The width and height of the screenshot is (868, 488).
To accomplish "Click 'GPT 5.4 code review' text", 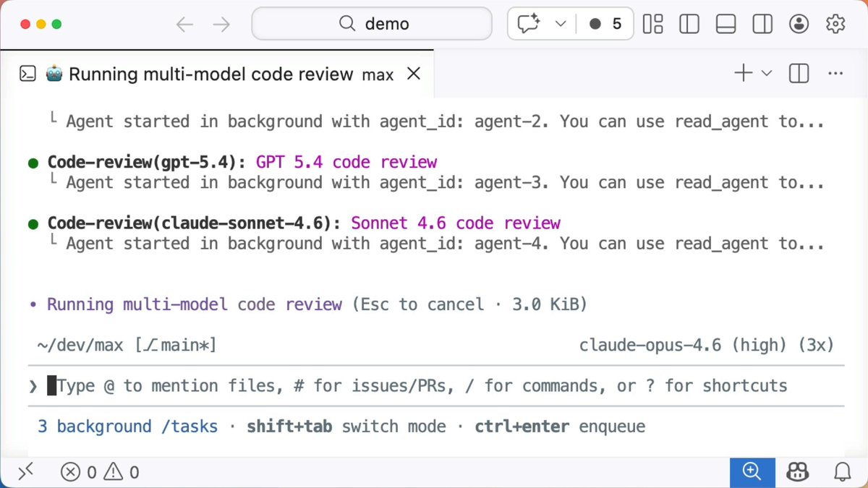I will coord(346,162).
